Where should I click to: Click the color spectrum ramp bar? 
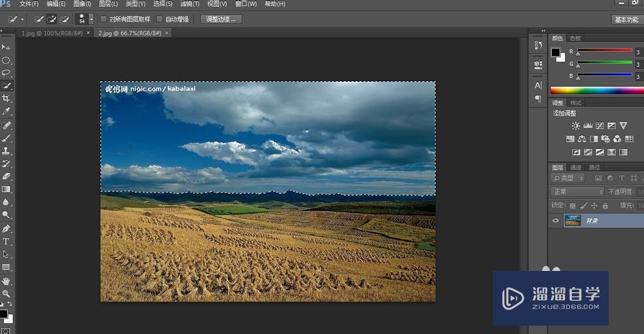(596, 90)
